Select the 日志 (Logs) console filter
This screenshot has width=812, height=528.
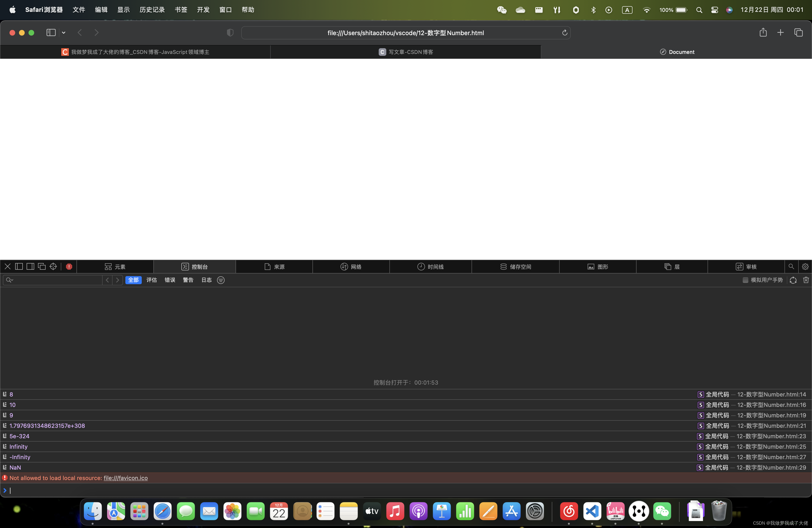(206, 280)
